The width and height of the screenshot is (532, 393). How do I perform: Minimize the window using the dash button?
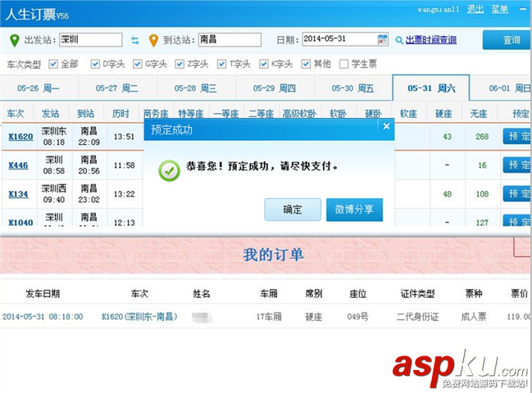pos(523,9)
